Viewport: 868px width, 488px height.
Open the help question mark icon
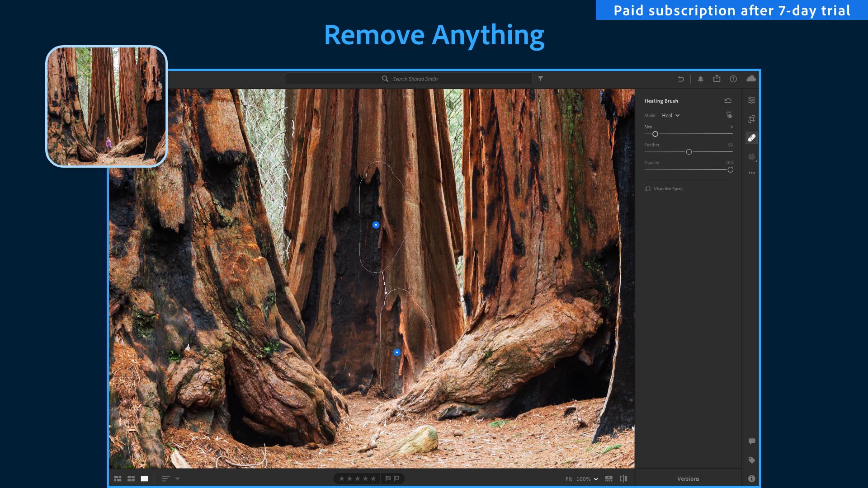click(x=733, y=79)
